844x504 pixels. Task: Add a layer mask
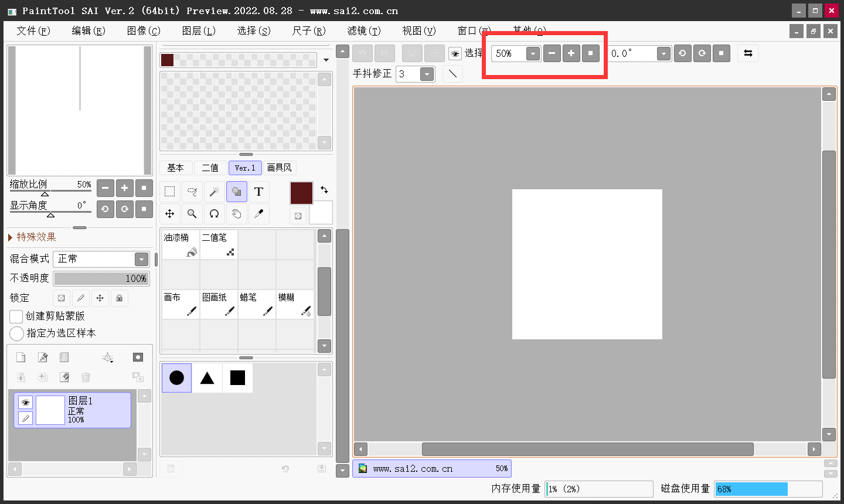(x=138, y=357)
